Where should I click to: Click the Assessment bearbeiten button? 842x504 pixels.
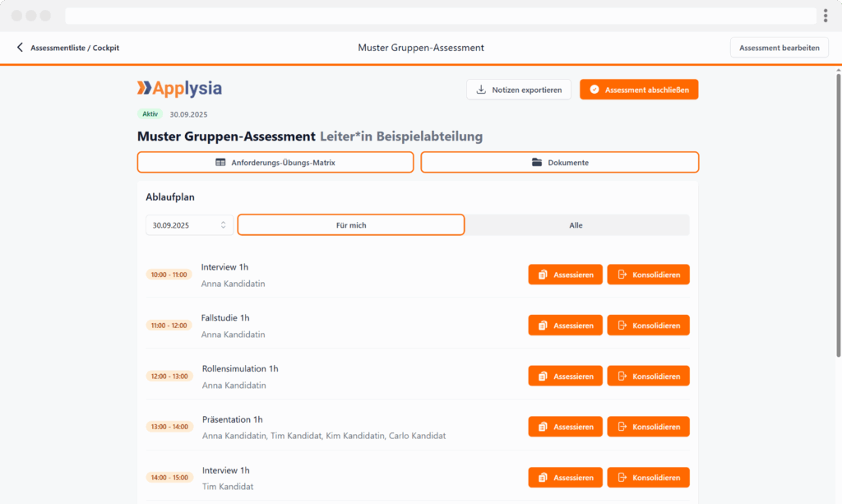tap(779, 48)
